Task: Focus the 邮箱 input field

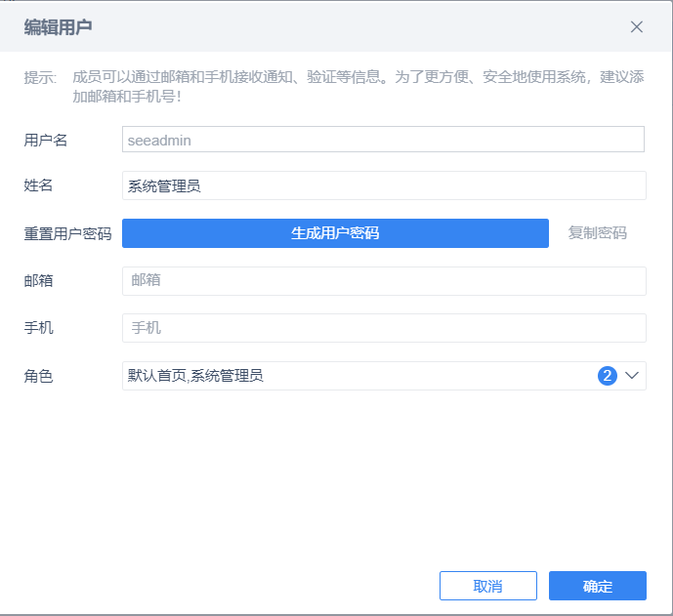Action: pyautogui.click(x=384, y=281)
